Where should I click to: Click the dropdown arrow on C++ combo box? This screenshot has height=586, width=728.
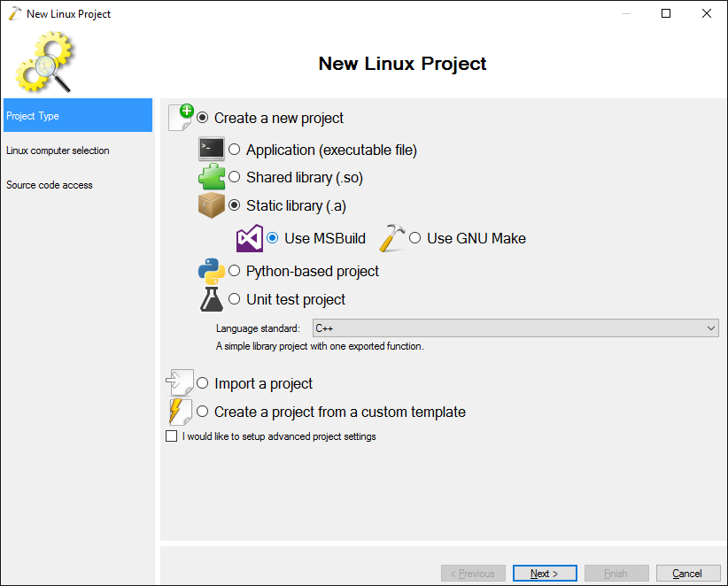point(711,328)
